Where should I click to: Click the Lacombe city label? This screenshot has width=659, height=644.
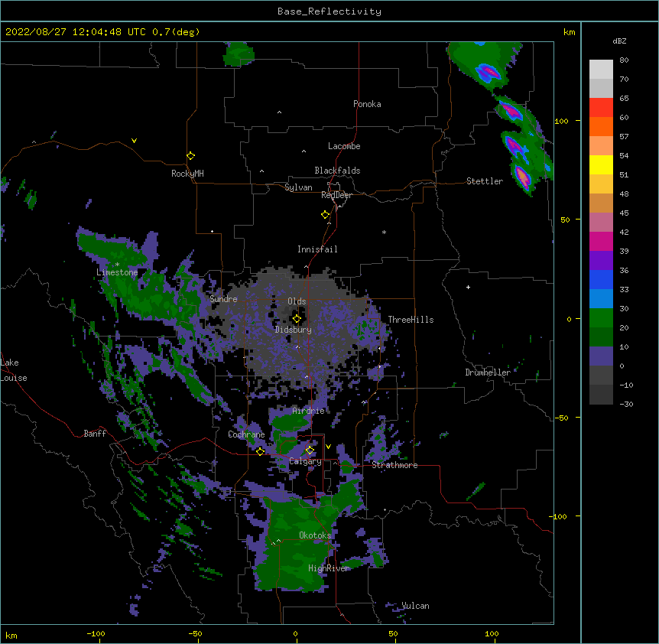click(344, 146)
